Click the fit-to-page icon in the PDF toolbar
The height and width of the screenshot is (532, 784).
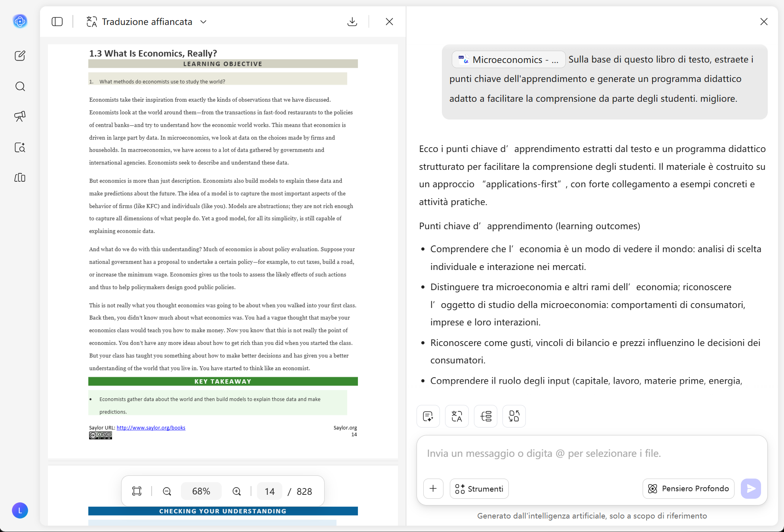[x=137, y=491]
